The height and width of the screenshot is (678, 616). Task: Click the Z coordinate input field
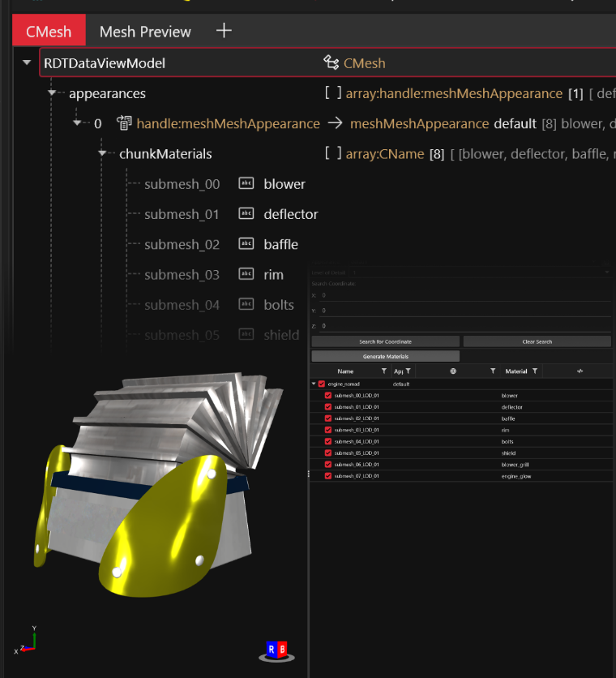click(x=465, y=326)
